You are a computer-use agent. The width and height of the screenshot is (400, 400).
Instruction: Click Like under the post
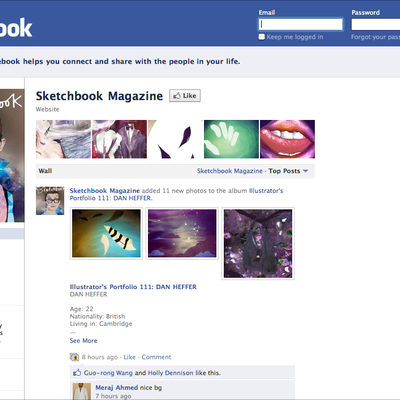pyautogui.click(x=130, y=357)
